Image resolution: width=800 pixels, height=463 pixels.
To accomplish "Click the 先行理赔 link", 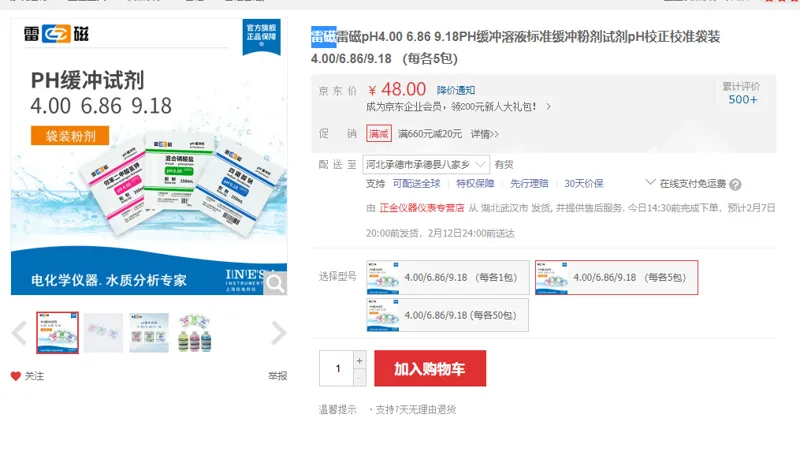I will 529,184.
